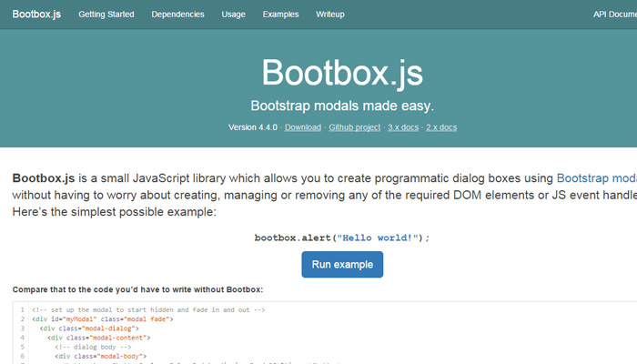Click the Bootbox.js brand link in navbar
The width and height of the screenshot is (637, 364).
pos(36,15)
